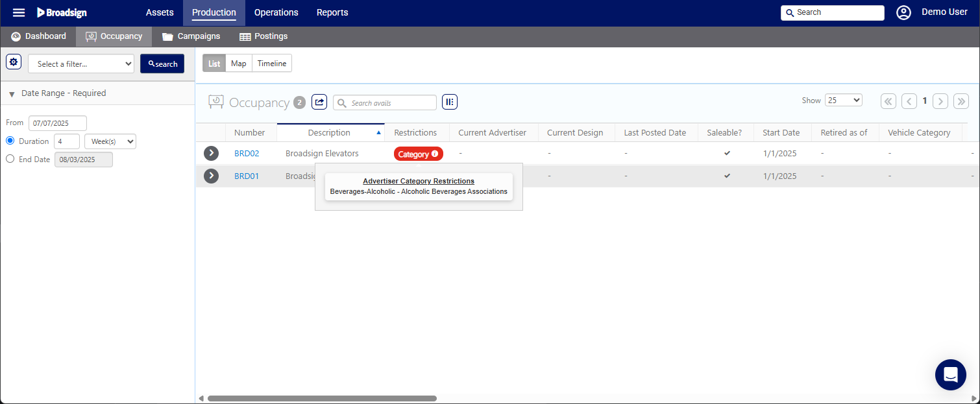
Task: Click the Description sort arrow
Action: pyautogui.click(x=379, y=132)
